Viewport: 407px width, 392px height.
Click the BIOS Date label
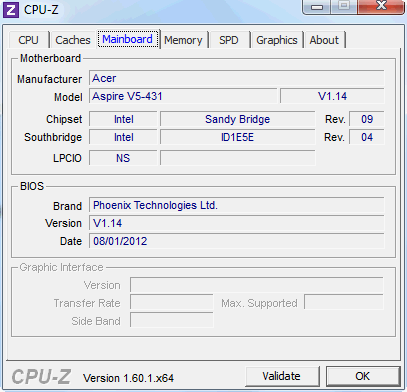pyautogui.click(x=71, y=241)
